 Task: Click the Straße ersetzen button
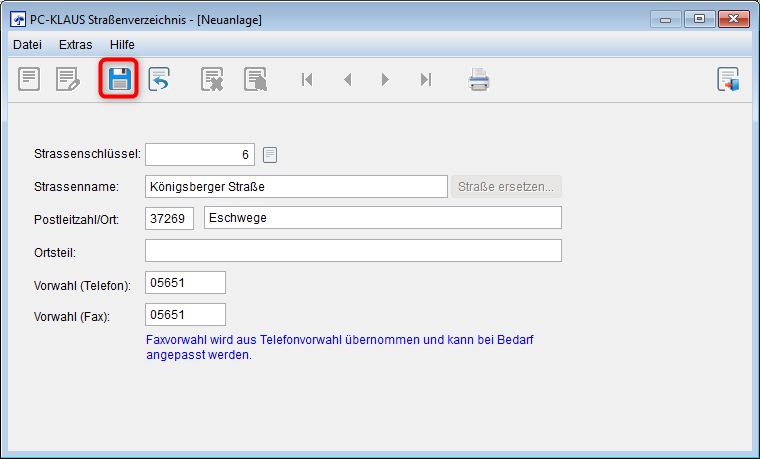(x=506, y=186)
